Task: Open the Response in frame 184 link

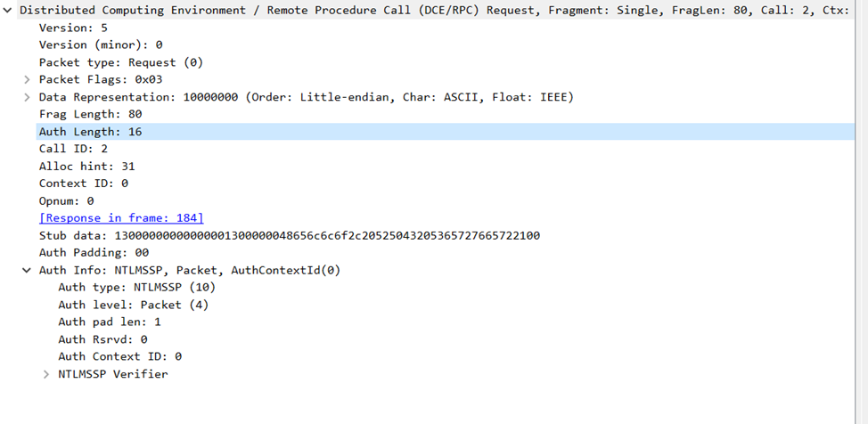Action: pos(121,218)
